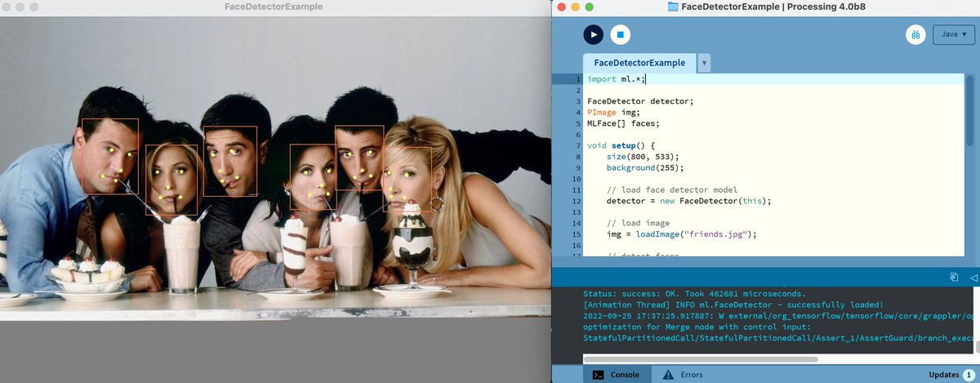This screenshot has width=980, height=383.
Task: Click the '// load face detector model' comment
Action: pos(671,189)
